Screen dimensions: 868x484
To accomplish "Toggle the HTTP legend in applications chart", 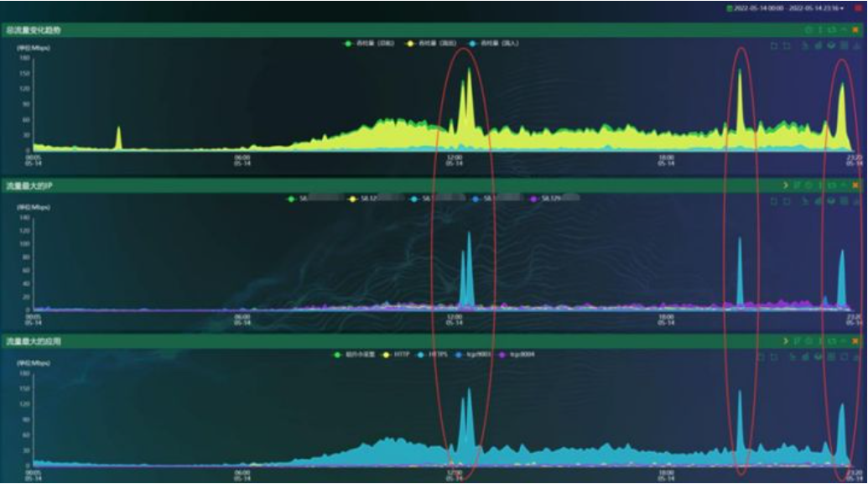I will tap(397, 355).
